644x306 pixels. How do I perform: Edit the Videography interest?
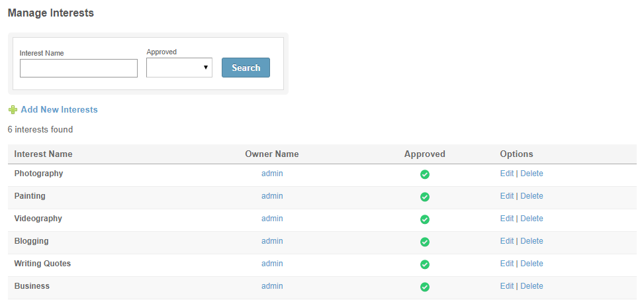507,219
